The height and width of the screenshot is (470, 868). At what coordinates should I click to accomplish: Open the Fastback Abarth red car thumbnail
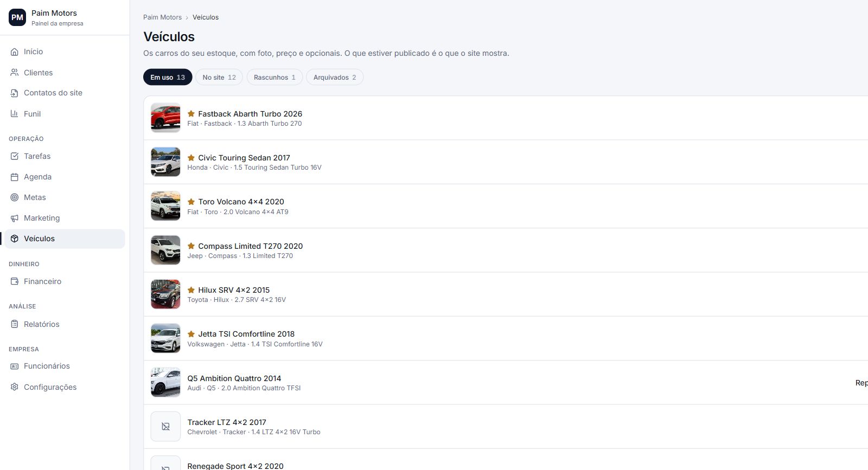165,118
